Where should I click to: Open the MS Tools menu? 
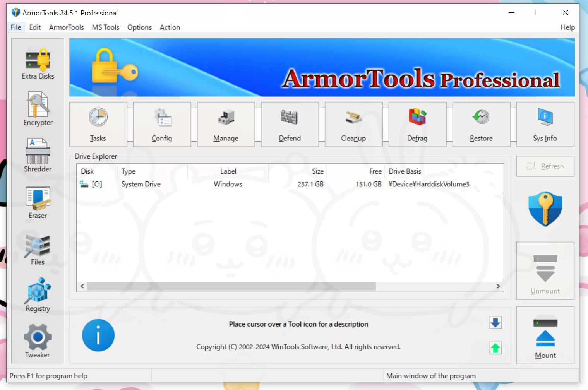(x=105, y=27)
